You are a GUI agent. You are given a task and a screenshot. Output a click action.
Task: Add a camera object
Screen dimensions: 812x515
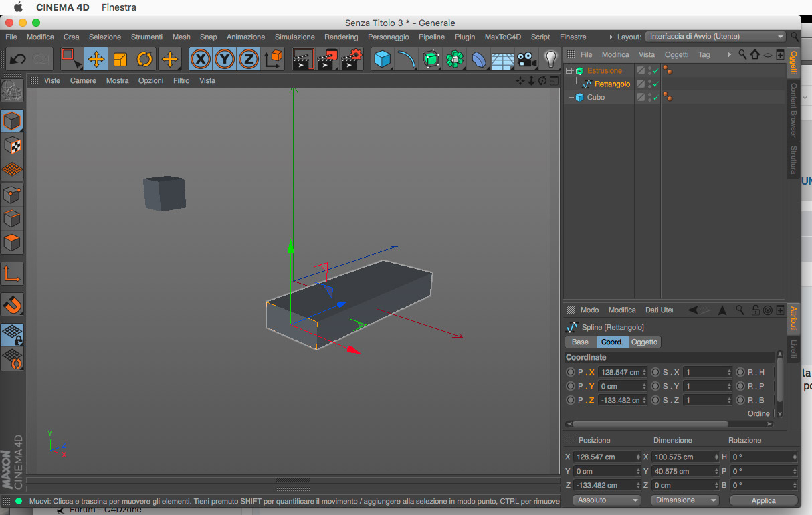(x=526, y=59)
